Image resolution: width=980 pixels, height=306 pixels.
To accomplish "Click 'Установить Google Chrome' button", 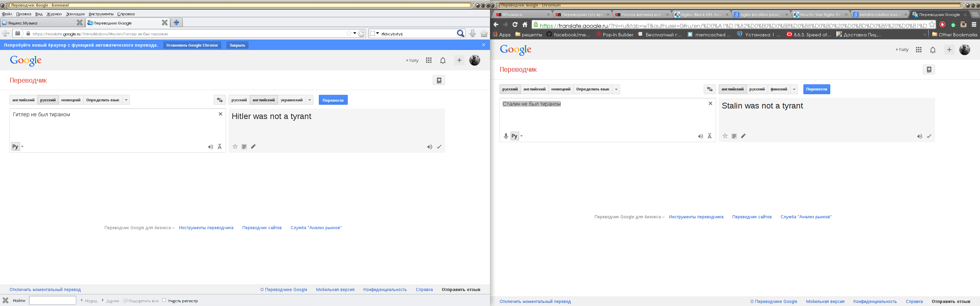I will pos(192,45).
